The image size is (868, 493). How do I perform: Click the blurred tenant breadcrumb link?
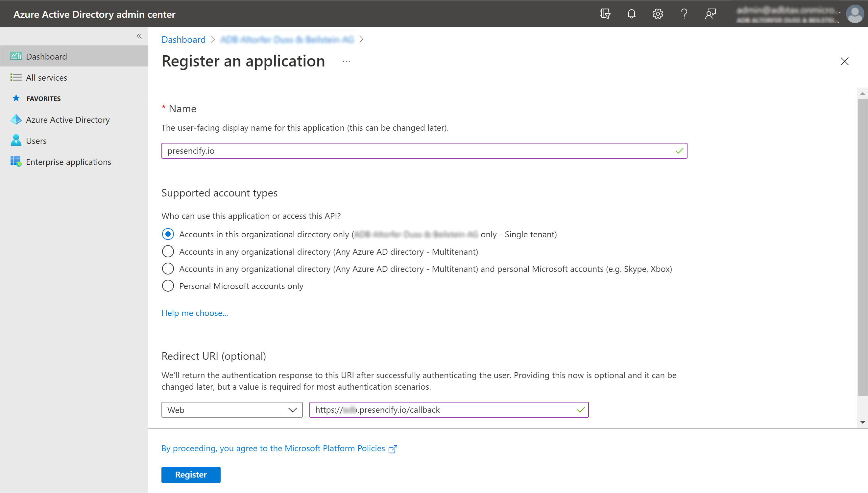coord(287,39)
